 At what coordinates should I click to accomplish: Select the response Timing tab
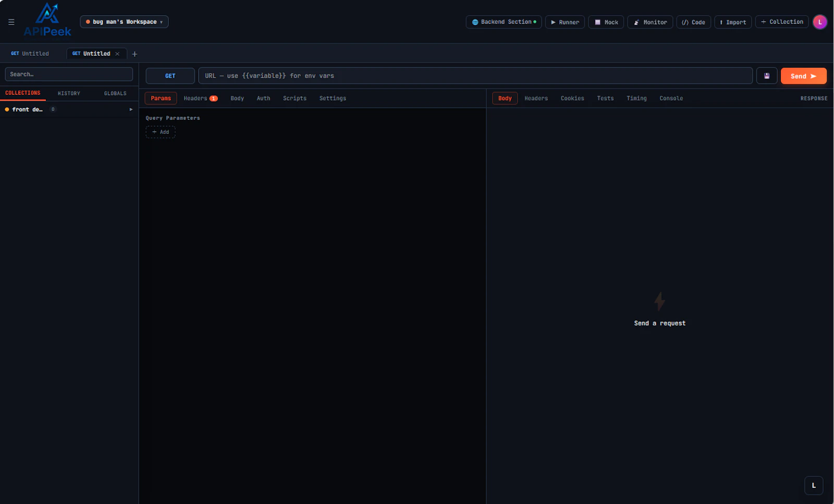click(x=636, y=98)
